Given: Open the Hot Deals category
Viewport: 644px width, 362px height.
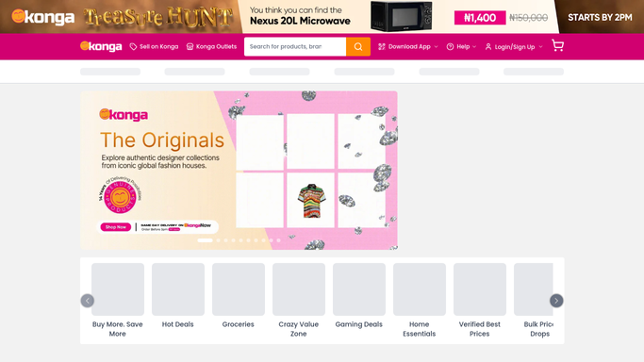Looking at the screenshot, I should [178, 296].
